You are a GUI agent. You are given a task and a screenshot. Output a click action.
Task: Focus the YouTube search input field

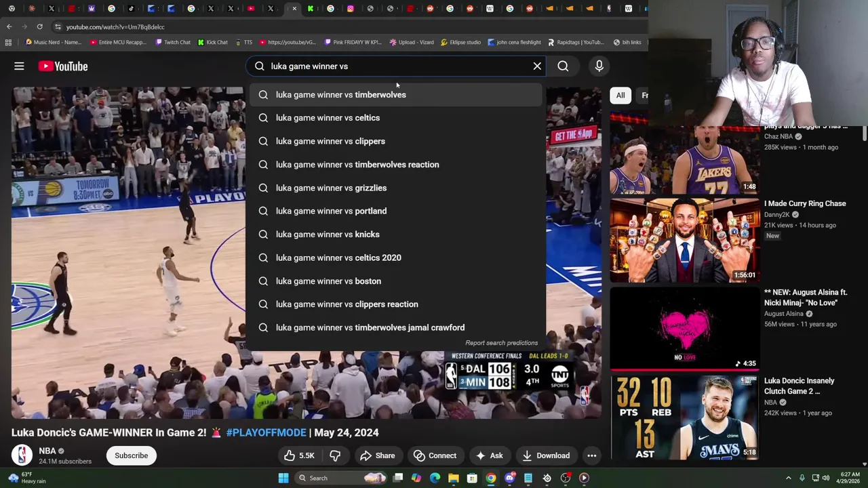point(397,66)
